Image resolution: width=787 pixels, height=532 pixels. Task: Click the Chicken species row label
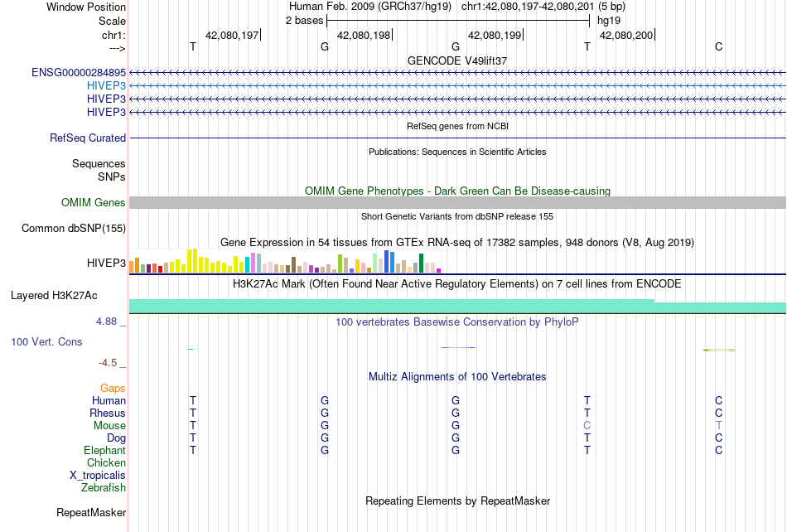(x=106, y=462)
